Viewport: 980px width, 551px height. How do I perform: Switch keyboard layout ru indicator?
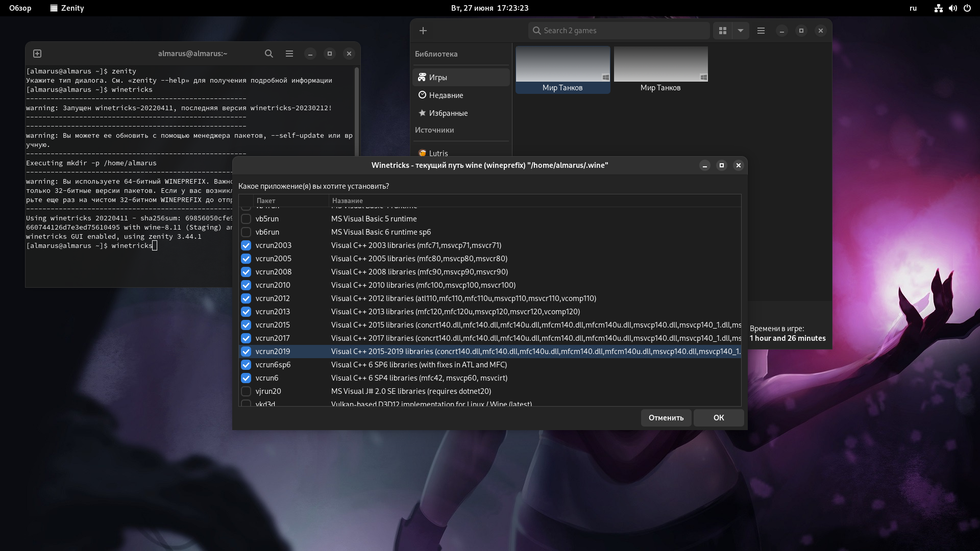pos(913,8)
